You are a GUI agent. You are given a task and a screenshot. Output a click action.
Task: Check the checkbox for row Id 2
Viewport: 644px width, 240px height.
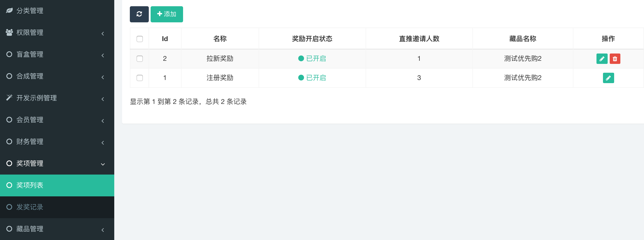pos(140,59)
